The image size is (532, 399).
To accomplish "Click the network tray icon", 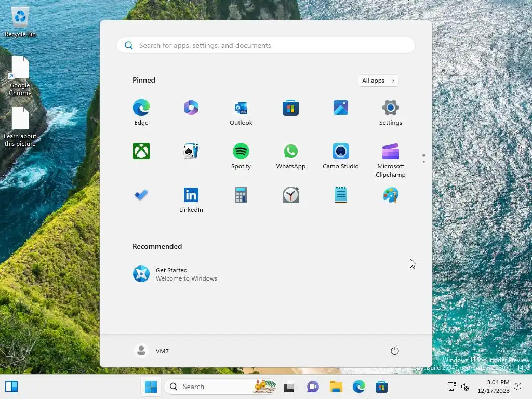I will pyautogui.click(x=452, y=387).
